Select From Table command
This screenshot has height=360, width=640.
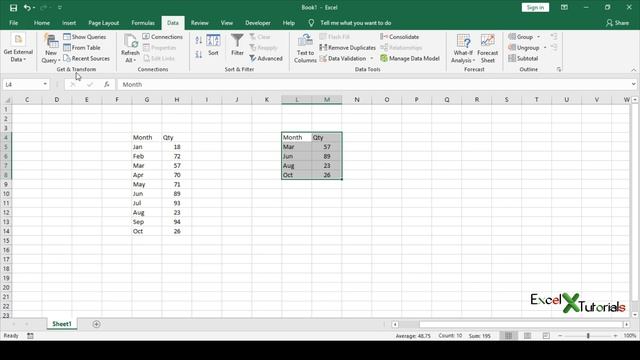(x=82, y=48)
